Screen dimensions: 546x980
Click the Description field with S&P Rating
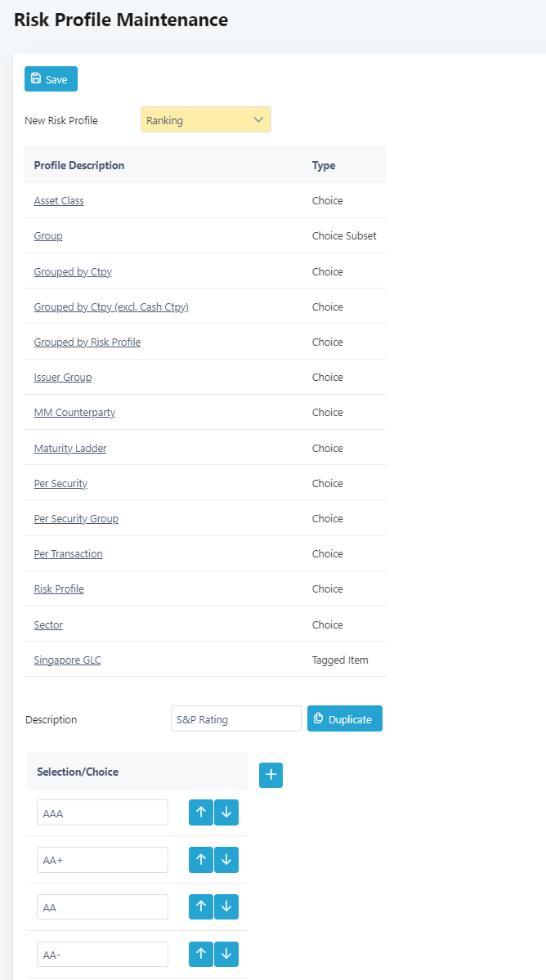click(x=236, y=718)
